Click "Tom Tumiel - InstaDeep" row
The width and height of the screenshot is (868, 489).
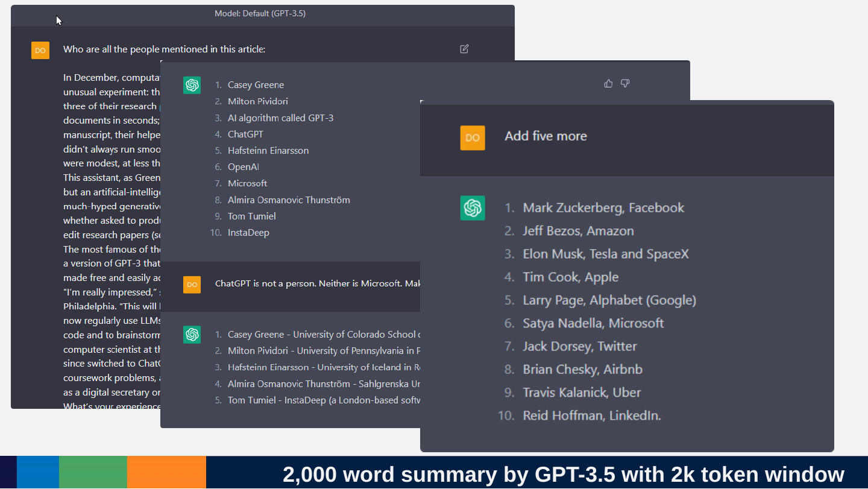pos(324,400)
